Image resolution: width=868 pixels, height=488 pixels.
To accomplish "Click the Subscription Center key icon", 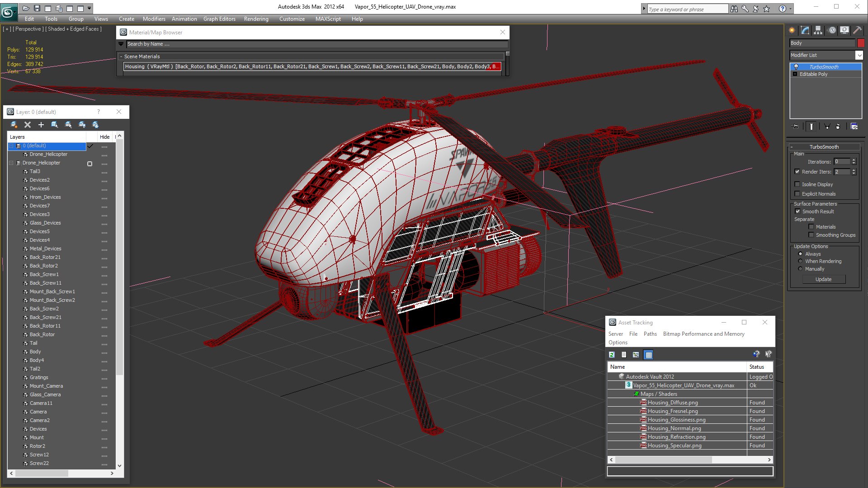I will 745,9.
